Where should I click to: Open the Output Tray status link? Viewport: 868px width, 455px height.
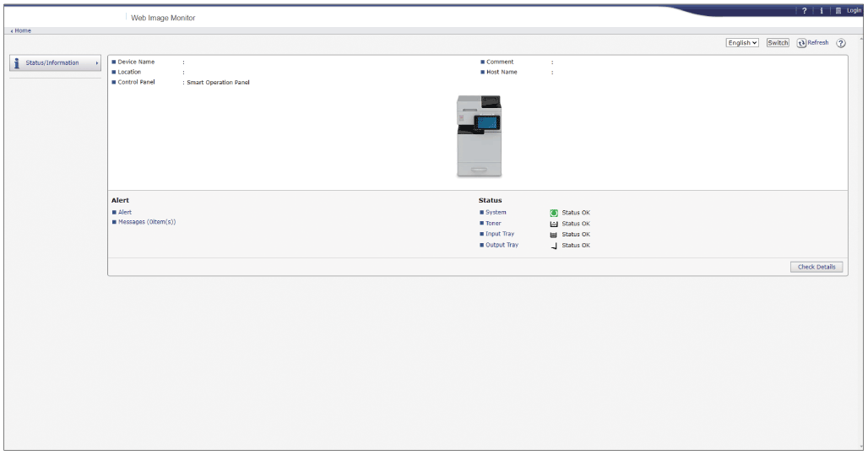click(x=502, y=245)
